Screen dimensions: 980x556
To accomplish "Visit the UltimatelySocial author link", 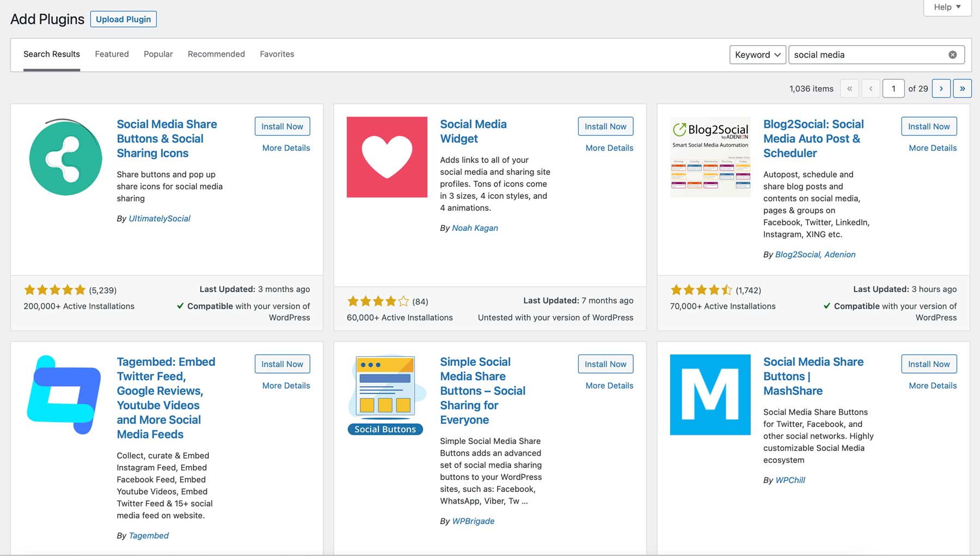I will 158,218.
